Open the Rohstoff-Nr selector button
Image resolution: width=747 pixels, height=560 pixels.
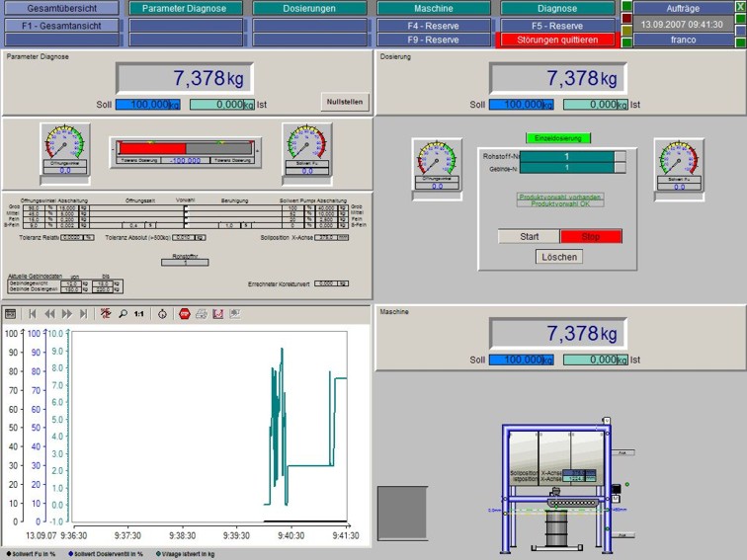click(x=620, y=156)
